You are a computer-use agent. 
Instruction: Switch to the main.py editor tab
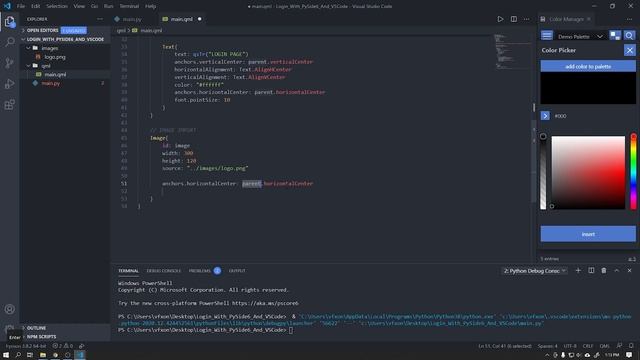pyautogui.click(x=132, y=19)
